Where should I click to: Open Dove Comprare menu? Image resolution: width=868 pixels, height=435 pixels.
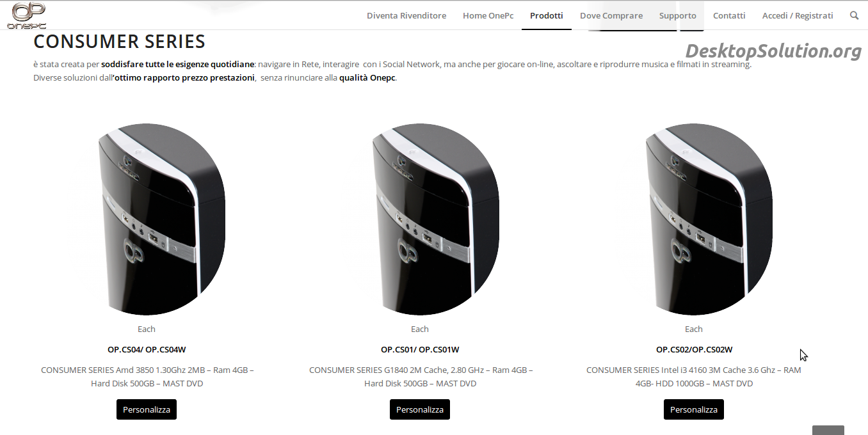point(611,15)
